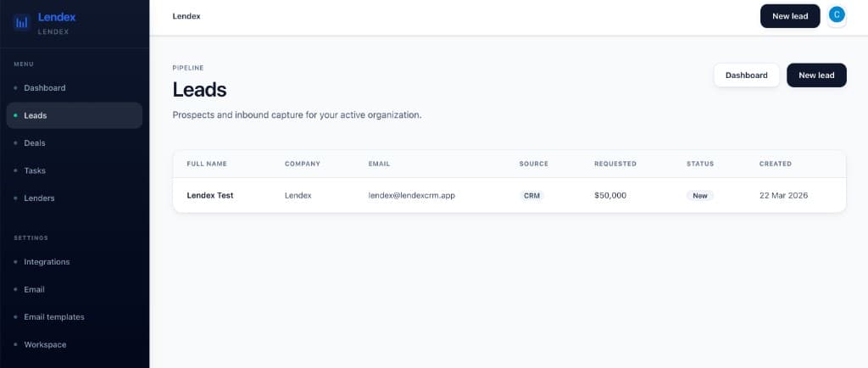Open the Lendex Test lead row
This screenshot has width=868, height=368.
[210, 195]
